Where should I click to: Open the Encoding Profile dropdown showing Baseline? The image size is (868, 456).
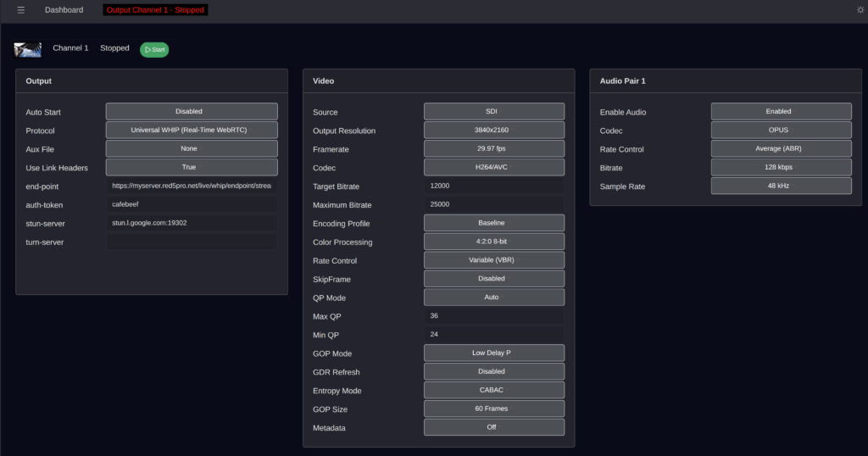coord(494,223)
